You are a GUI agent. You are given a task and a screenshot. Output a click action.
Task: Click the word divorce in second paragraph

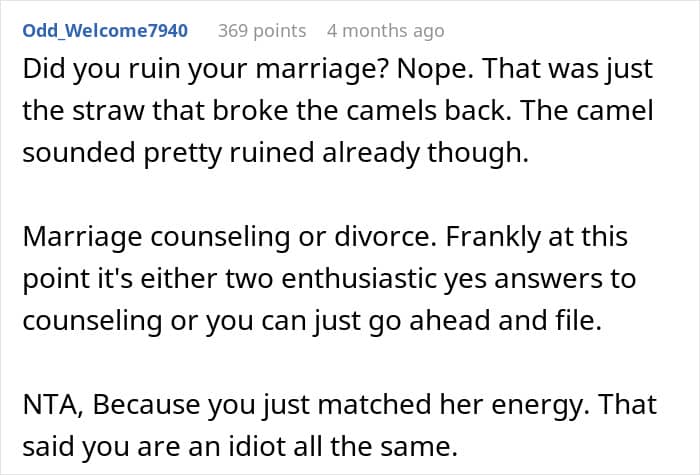coord(386,237)
